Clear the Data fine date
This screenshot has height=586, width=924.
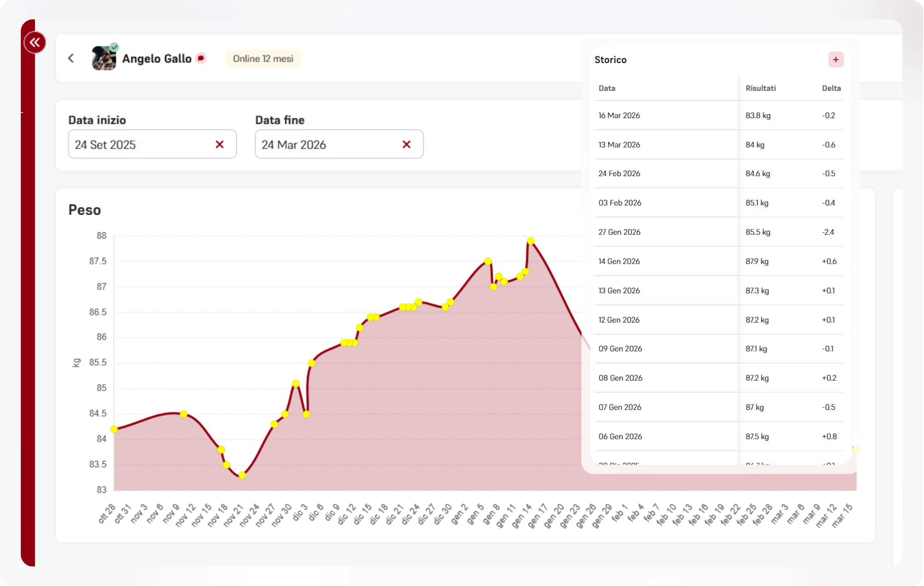[x=406, y=145]
